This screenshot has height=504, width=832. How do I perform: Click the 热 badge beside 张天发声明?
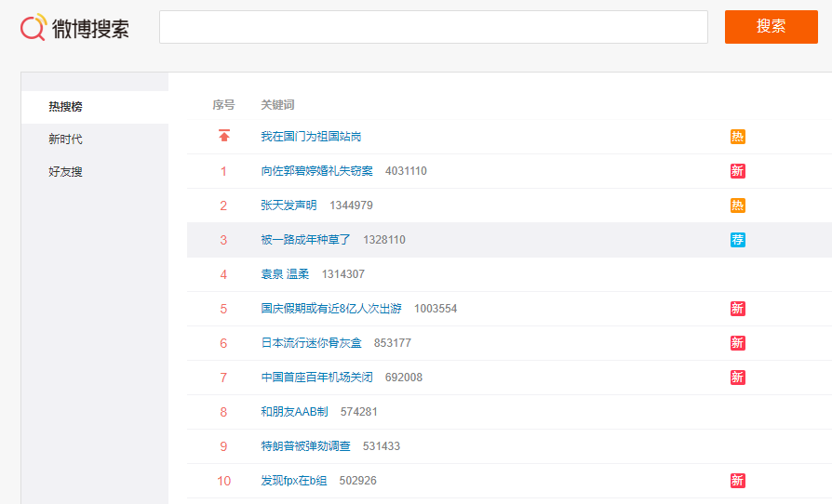(x=738, y=206)
